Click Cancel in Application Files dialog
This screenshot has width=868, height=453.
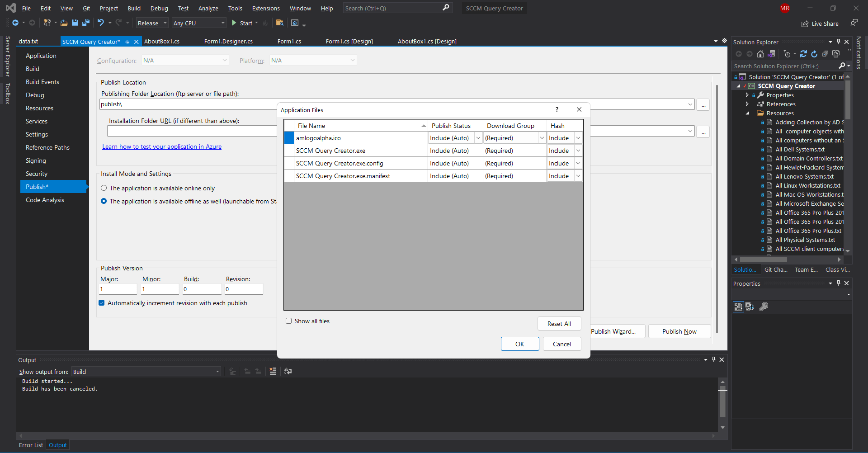tap(562, 344)
